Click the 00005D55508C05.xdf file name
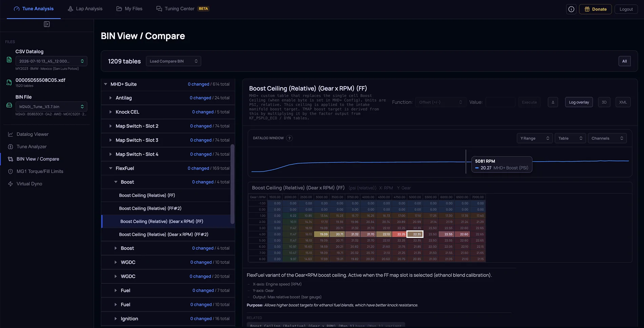This screenshot has height=328, width=644. (x=40, y=80)
